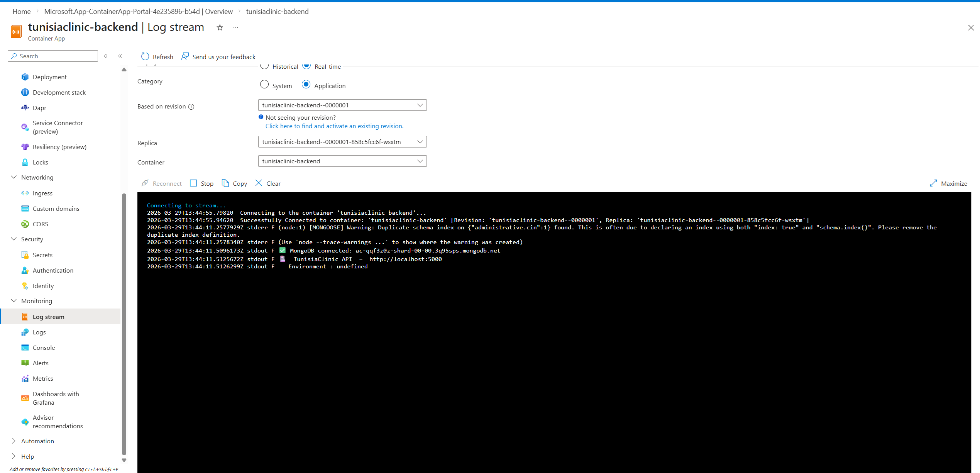Select the Application category radio
980x473 pixels.
pos(306,85)
